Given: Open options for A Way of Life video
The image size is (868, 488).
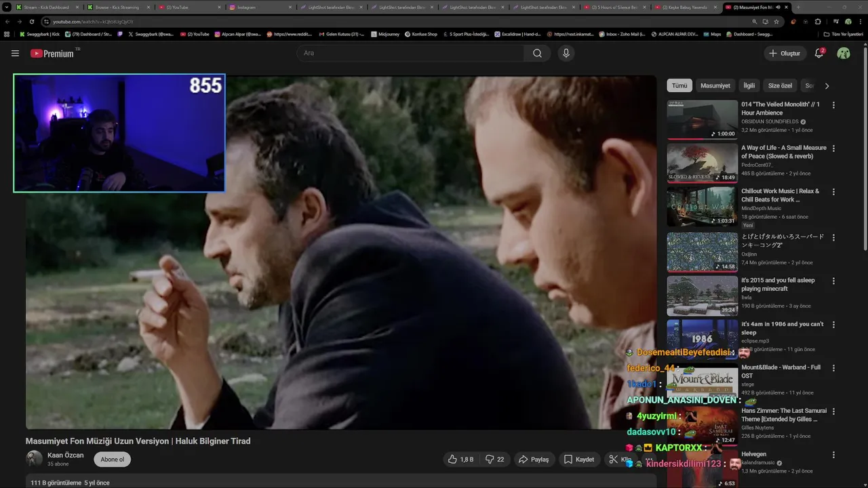Looking at the screenshot, I should (833, 148).
